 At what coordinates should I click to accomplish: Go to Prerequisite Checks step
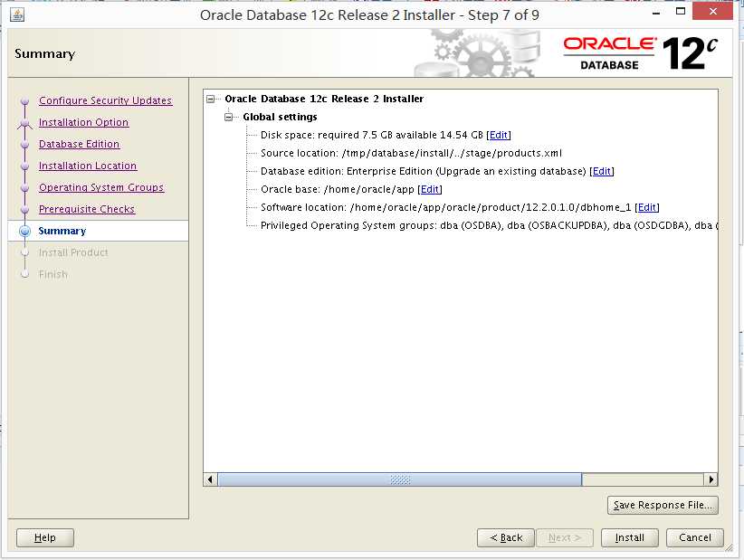pos(87,209)
